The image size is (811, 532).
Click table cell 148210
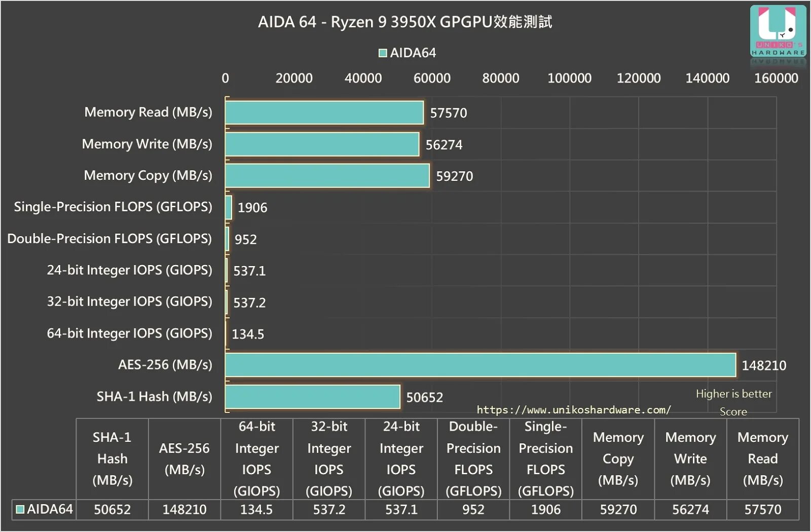185,510
